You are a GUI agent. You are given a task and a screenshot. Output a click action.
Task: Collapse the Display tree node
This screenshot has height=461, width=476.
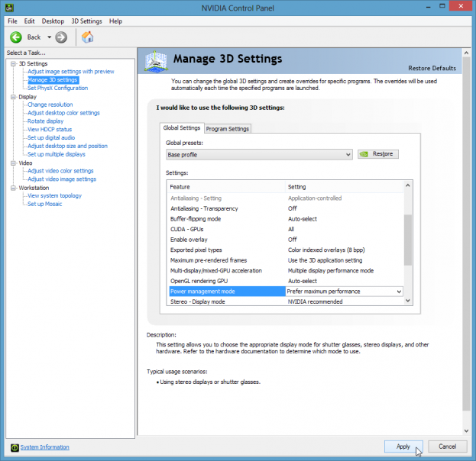(13, 97)
